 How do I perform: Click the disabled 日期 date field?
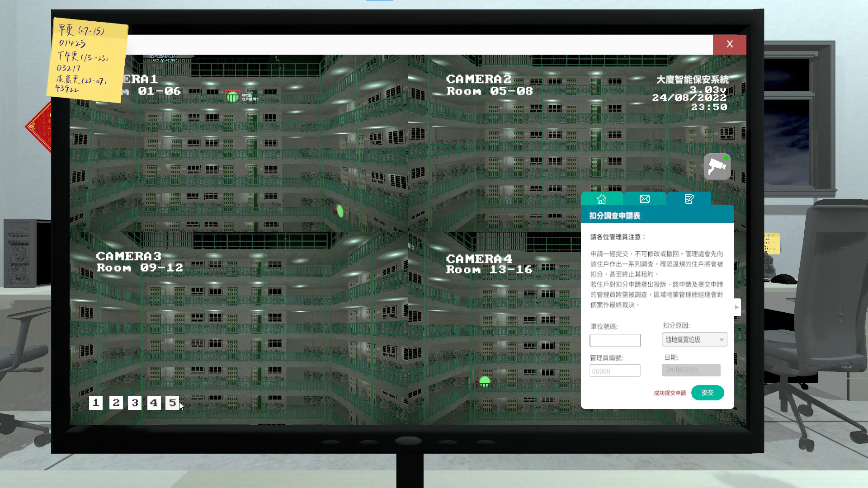click(691, 370)
